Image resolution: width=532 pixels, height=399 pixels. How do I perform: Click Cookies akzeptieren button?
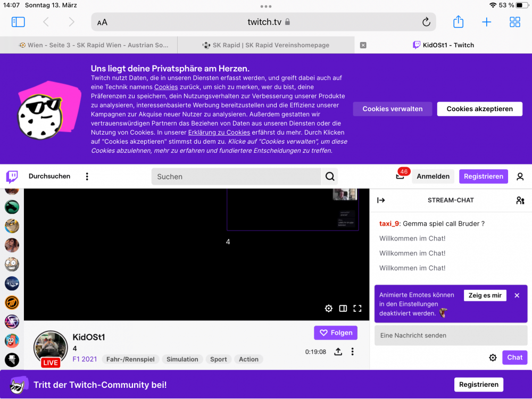point(479,109)
